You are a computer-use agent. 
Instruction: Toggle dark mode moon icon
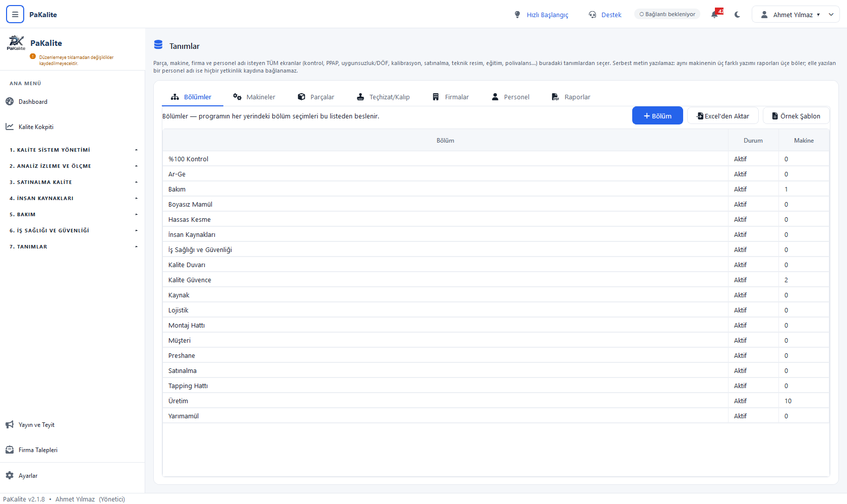click(738, 15)
